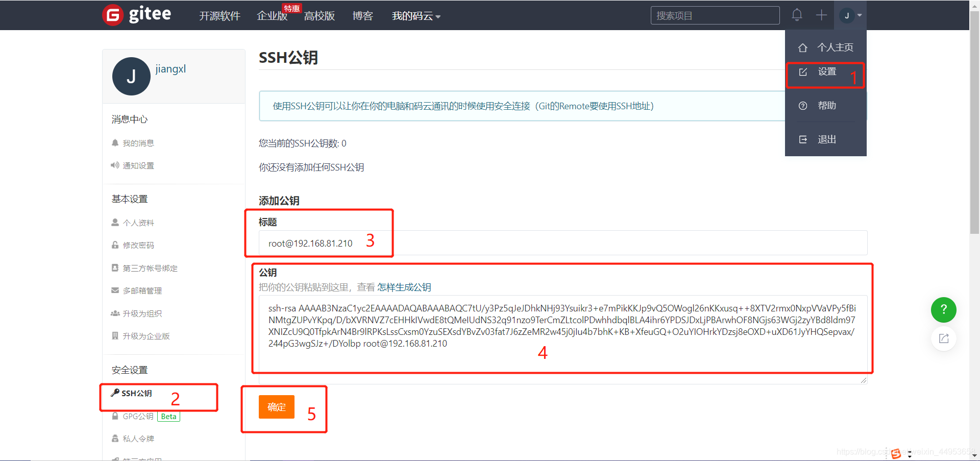
Task: Open GPG公钥 in sidebar
Action: (x=138, y=416)
